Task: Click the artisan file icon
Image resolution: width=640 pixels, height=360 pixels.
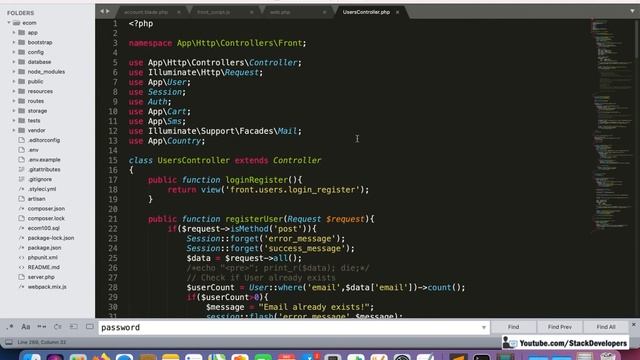Action: pyautogui.click(x=22, y=199)
